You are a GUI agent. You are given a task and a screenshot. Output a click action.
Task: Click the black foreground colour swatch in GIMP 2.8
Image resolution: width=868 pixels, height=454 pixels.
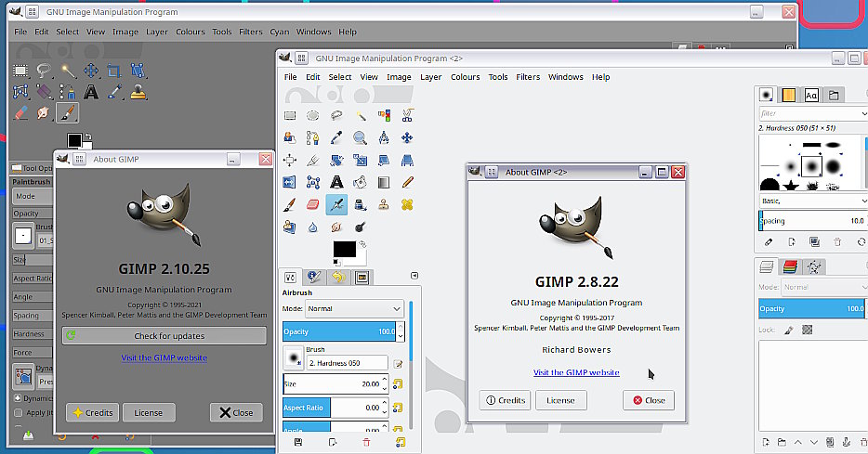[x=344, y=249]
